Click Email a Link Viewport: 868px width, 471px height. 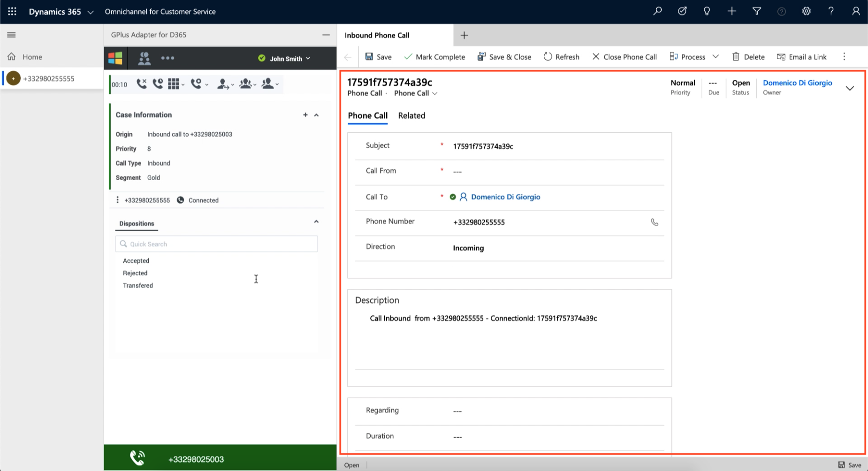[802, 57]
